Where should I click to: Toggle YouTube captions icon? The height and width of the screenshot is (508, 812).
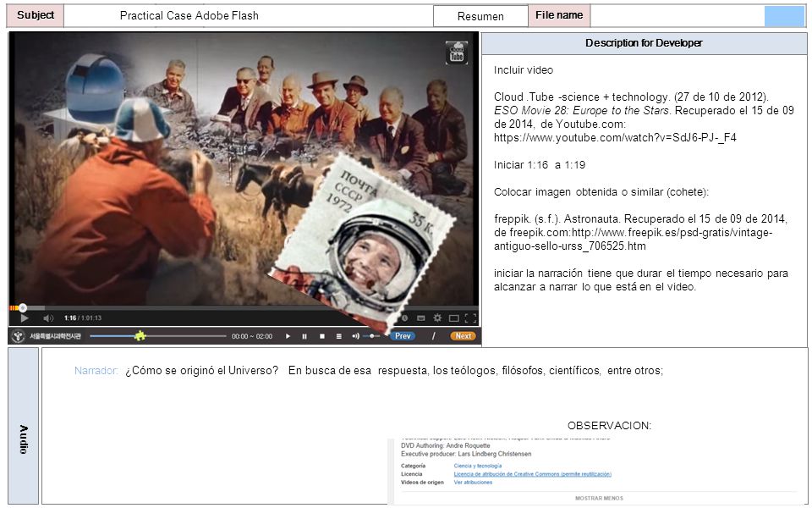421,317
